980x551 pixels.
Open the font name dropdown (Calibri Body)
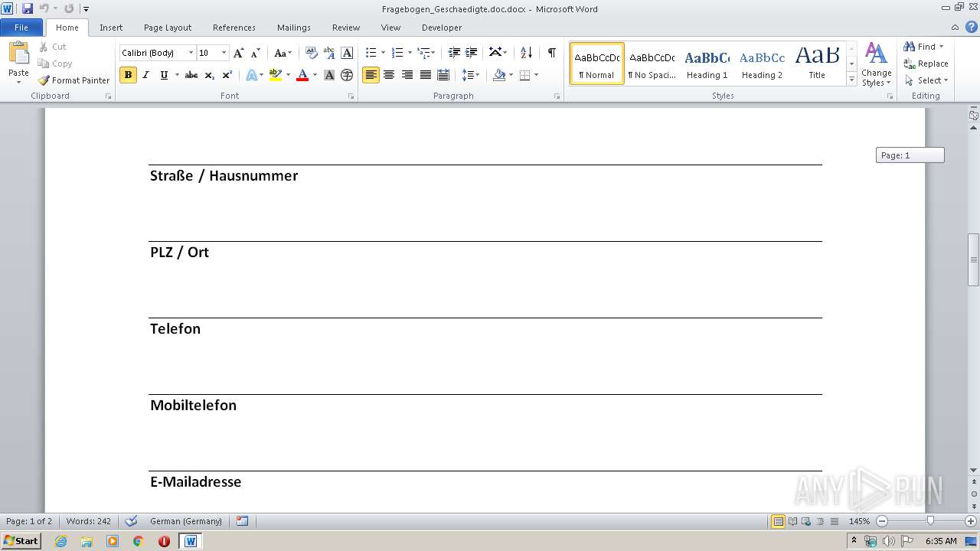(x=191, y=53)
